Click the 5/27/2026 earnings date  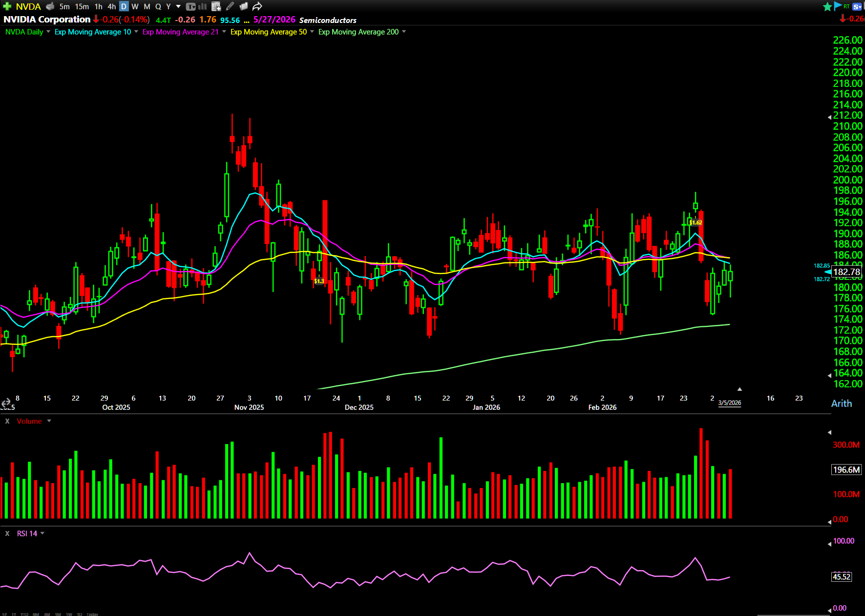pyautogui.click(x=274, y=20)
